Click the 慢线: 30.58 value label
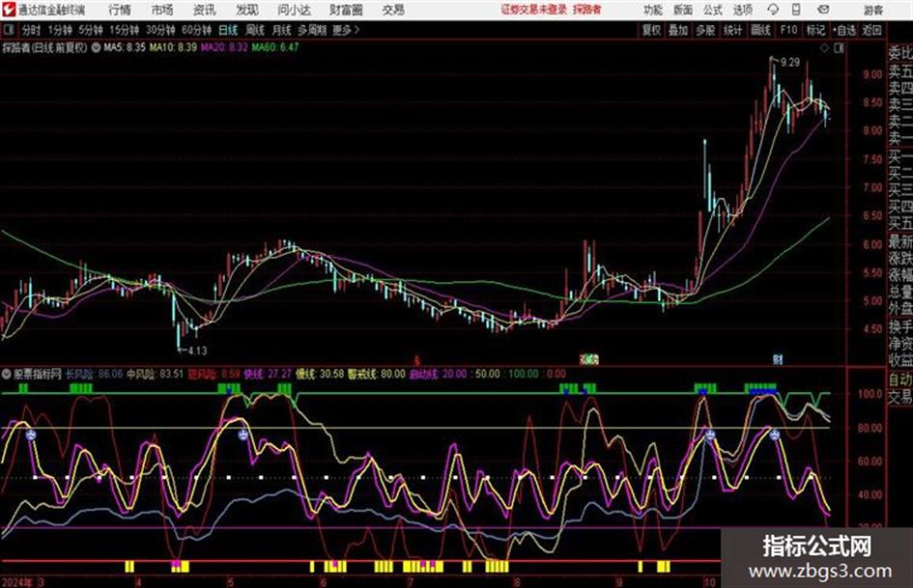This screenshot has height=588, width=913. tap(320, 374)
